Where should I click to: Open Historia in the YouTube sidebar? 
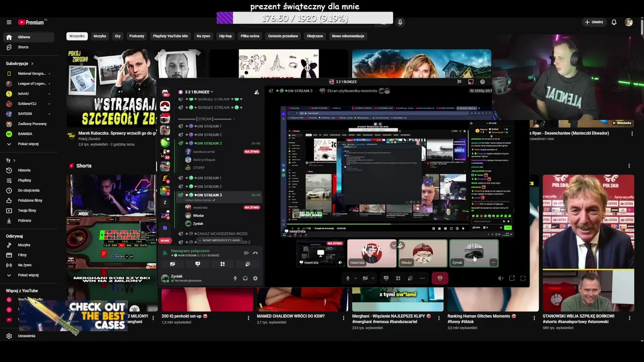click(x=24, y=170)
